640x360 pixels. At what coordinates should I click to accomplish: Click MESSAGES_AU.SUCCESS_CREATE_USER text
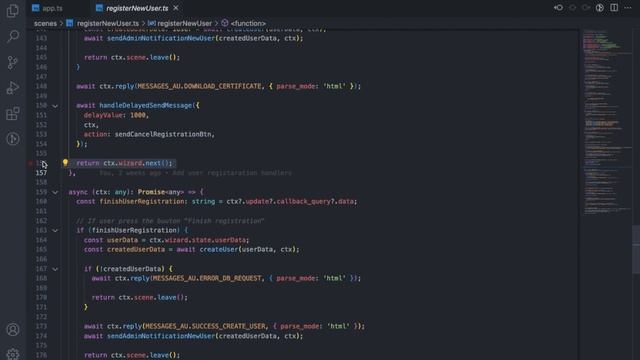tap(205, 326)
